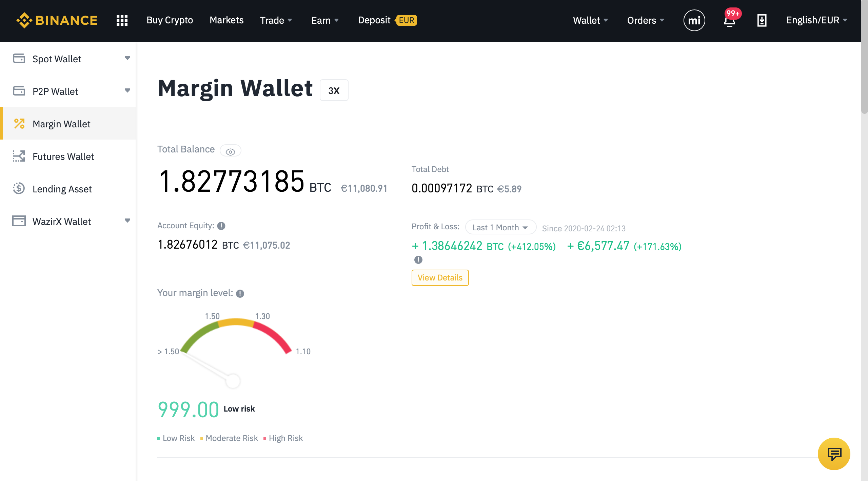Click the Lending Asset dollar icon
This screenshot has height=481, width=868.
19,188
